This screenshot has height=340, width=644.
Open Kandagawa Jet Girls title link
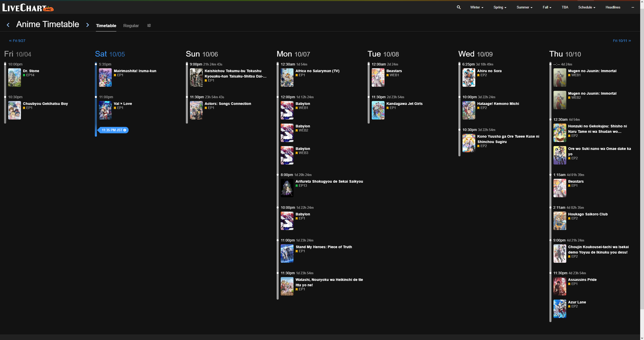404,104
